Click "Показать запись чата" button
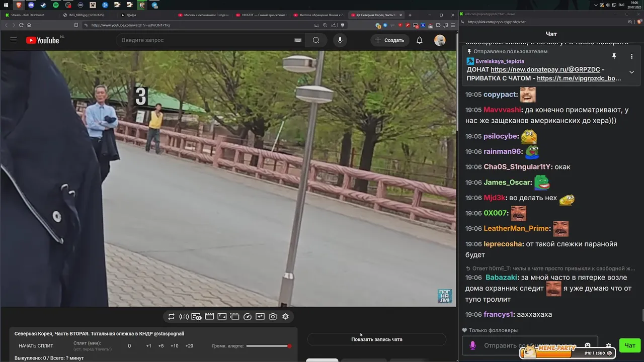644x362 pixels. tap(376, 339)
